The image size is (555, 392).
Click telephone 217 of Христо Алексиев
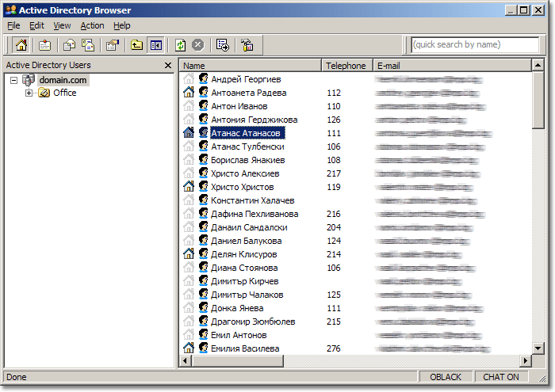(x=334, y=173)
